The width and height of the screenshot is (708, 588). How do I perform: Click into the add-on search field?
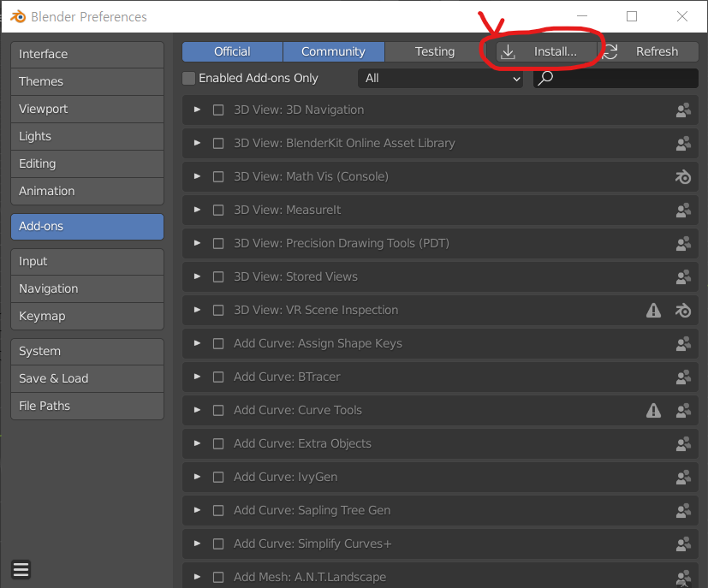tap(616, 78)
